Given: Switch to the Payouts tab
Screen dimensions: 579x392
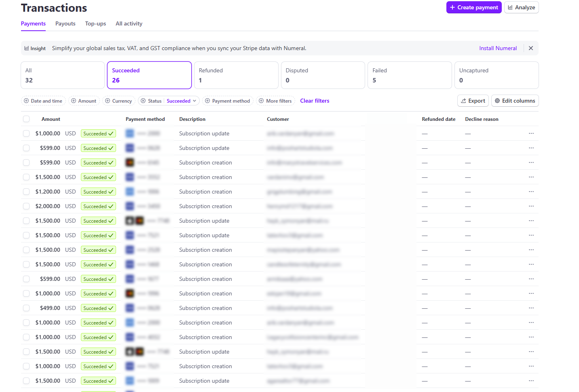Looking at the screenshot, I should tap(65, 23).
